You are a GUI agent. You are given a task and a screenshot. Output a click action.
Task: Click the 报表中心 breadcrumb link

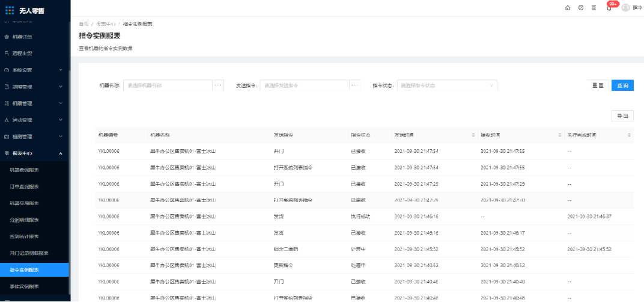pyautogui.click(x=106, y=24)
